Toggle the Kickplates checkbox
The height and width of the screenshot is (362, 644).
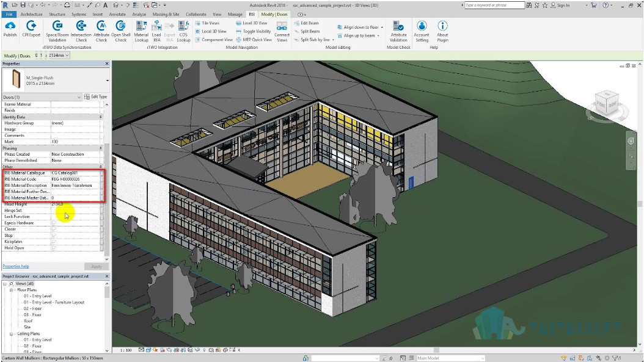click(54, 242)
